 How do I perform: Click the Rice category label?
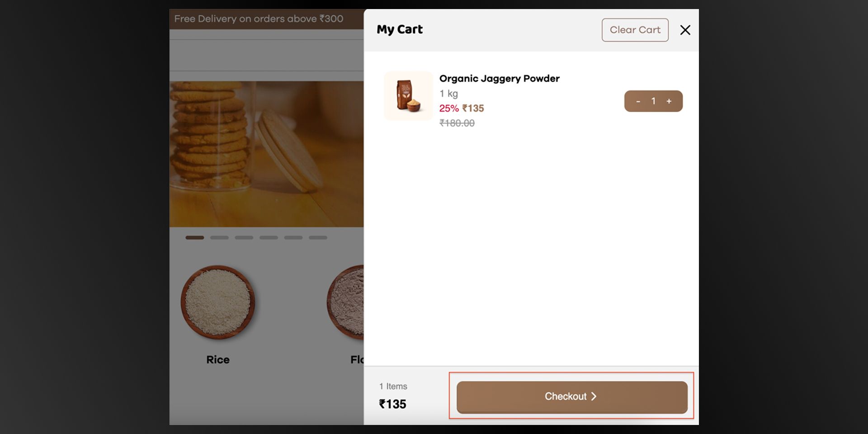[218, 360]
